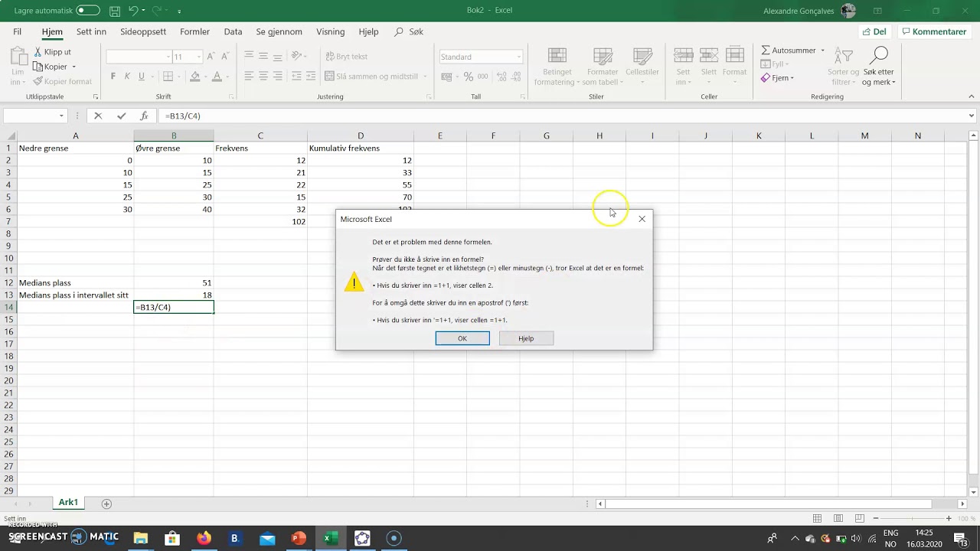The image size is (980, 551).
Task: Close the Microsoft Excel error dialog
Action: (642, 219)
